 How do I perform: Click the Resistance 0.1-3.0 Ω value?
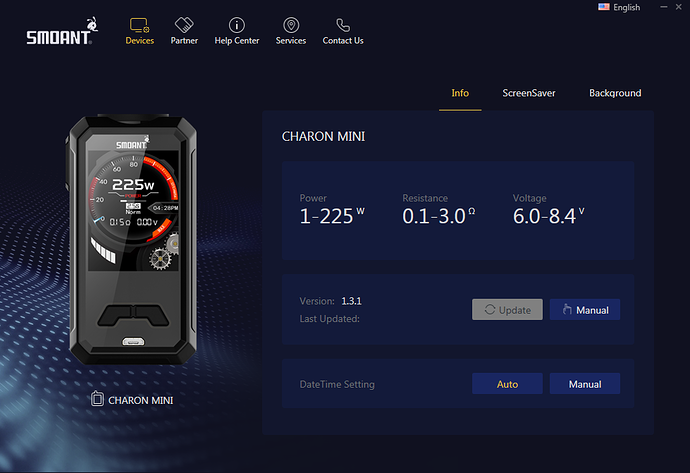click(439, 216)
